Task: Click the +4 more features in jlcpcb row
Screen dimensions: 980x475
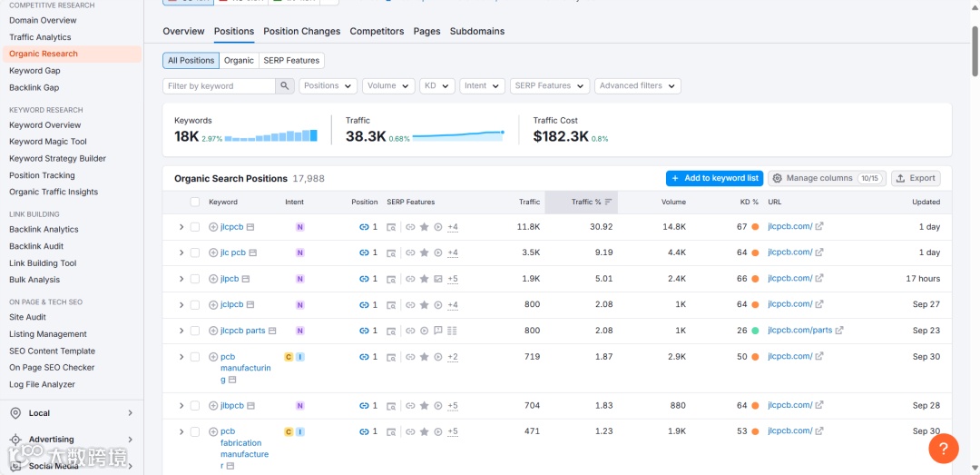Action: [453, 227]
